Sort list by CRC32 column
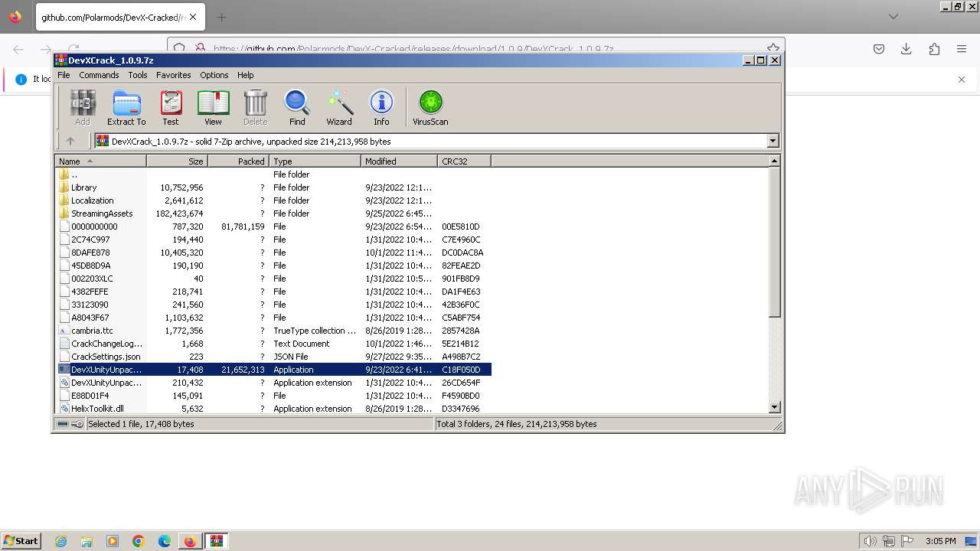980x551 pixels. tap(464, 161)
